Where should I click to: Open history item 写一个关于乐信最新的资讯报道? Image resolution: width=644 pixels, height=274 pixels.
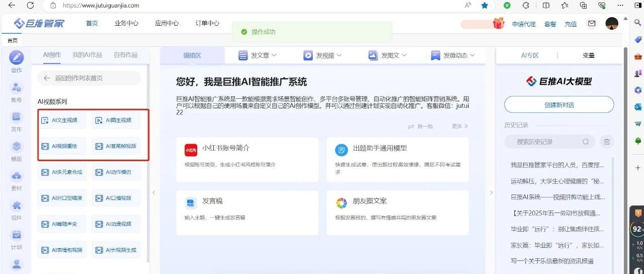pos(552,261)
